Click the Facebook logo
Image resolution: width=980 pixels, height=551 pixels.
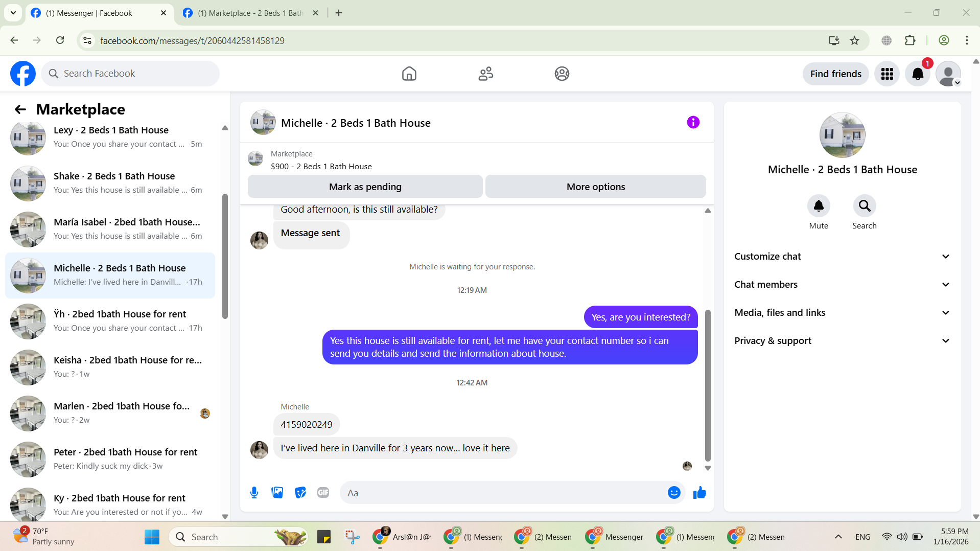[x=23, y=74]
